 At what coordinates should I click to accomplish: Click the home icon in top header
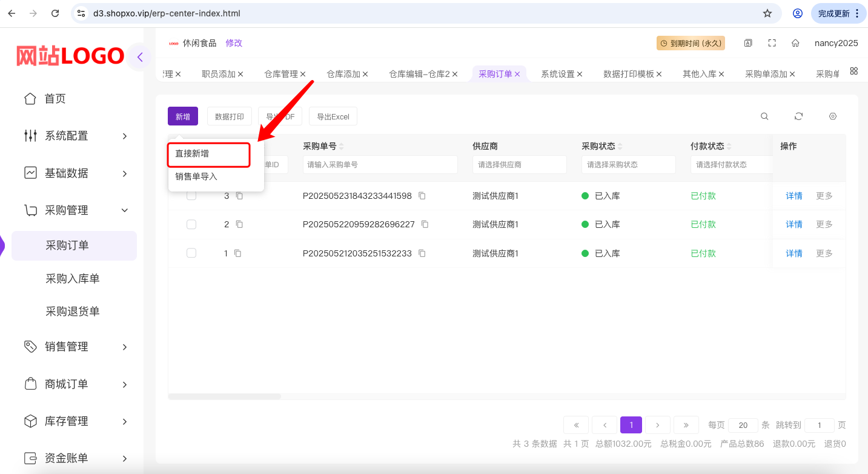(795, 43)
